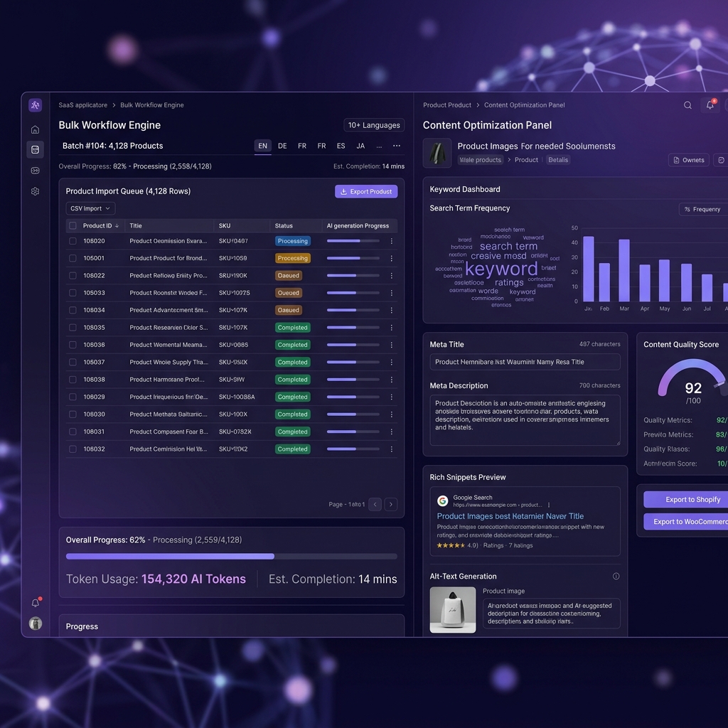Screen dimensions: 728x728
Task: Toggle the select-all checkbox in the table header
Action: 73,225
